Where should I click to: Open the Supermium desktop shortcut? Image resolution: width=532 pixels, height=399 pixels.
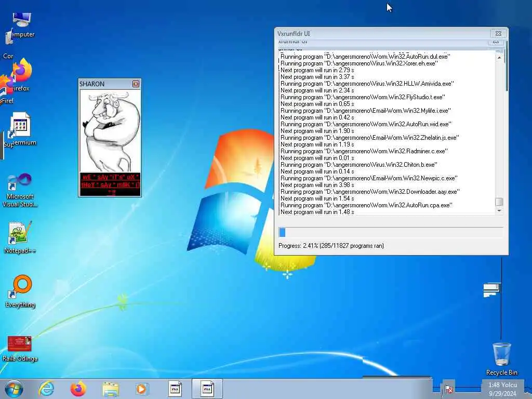[x=21, y=129]
